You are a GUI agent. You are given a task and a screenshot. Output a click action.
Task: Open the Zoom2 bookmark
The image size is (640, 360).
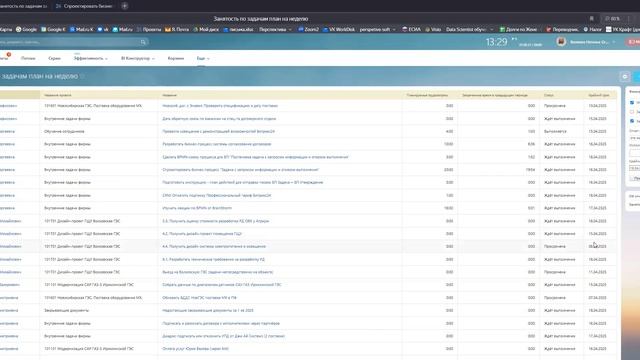pyautogui.click(x=309, y=29)
